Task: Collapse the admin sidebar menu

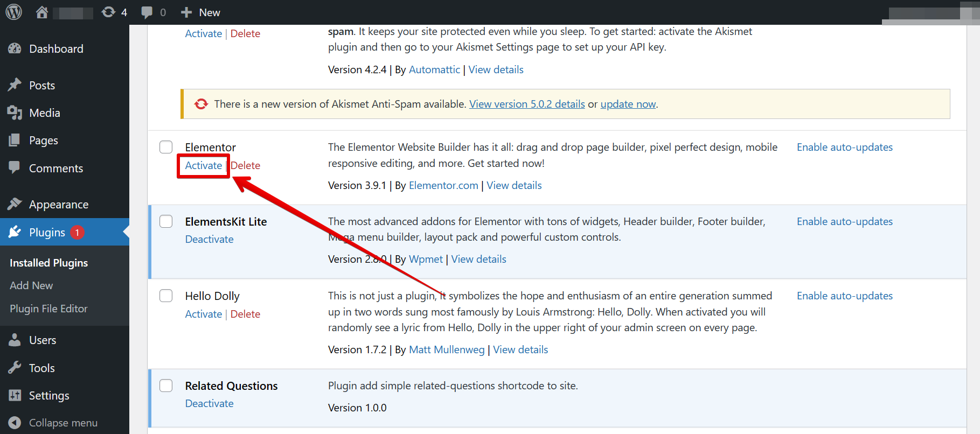Action: pos(62,423)
